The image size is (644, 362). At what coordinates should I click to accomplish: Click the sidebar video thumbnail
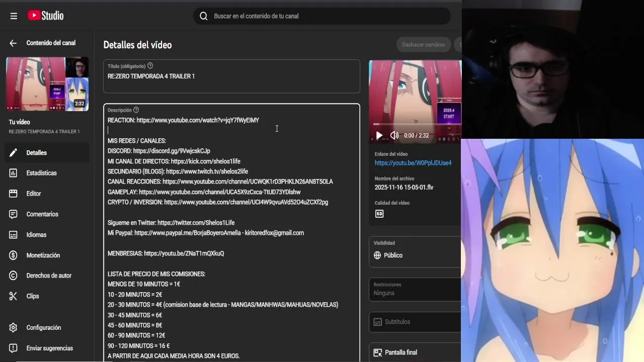click(x=47, y=84)
